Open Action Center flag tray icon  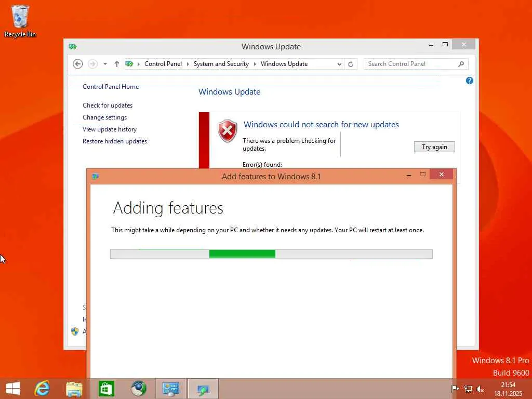455,389
